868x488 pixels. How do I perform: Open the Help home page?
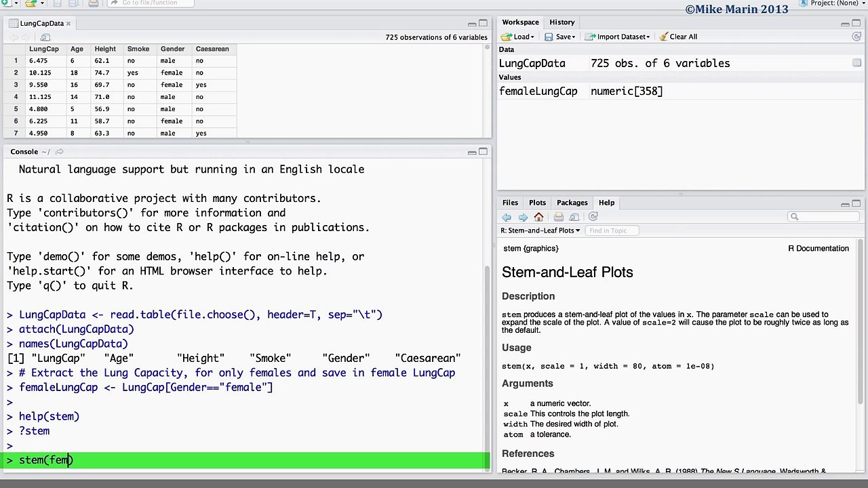pos(539,217)
